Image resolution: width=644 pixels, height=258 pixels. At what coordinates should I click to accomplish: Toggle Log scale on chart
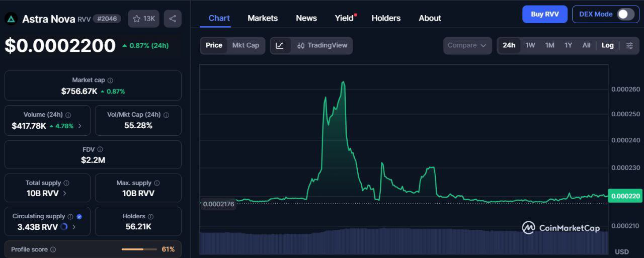click(607, 45)
